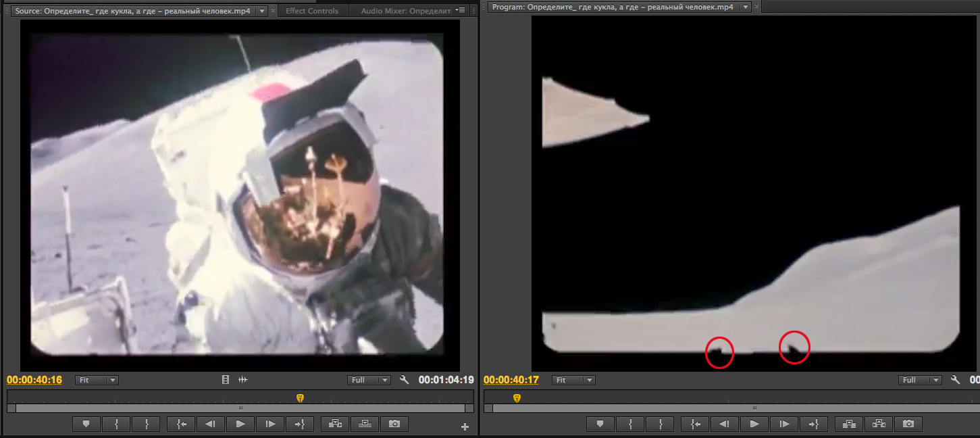Click Program zoom bar left handle

[x=488, y=408]
